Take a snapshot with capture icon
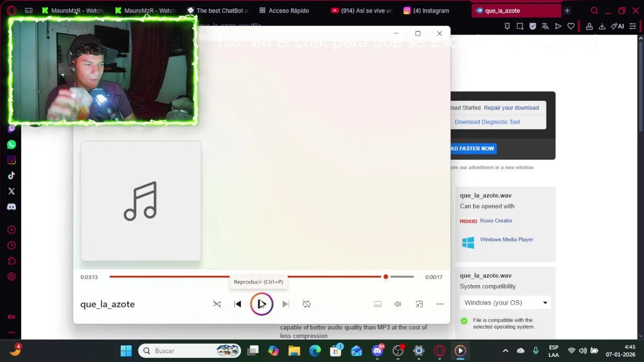The width and height of the screenshot is (644, 362). [x=520, y=26]
